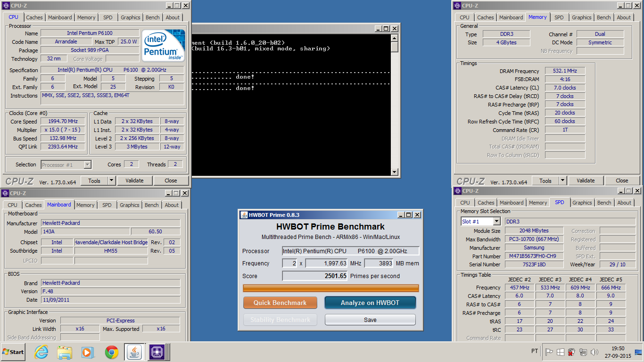Viewport: 644px width, 362px height.
Task: Open Graphics tab in Memory CPU-Z window
Action: [x=582, y=17]
